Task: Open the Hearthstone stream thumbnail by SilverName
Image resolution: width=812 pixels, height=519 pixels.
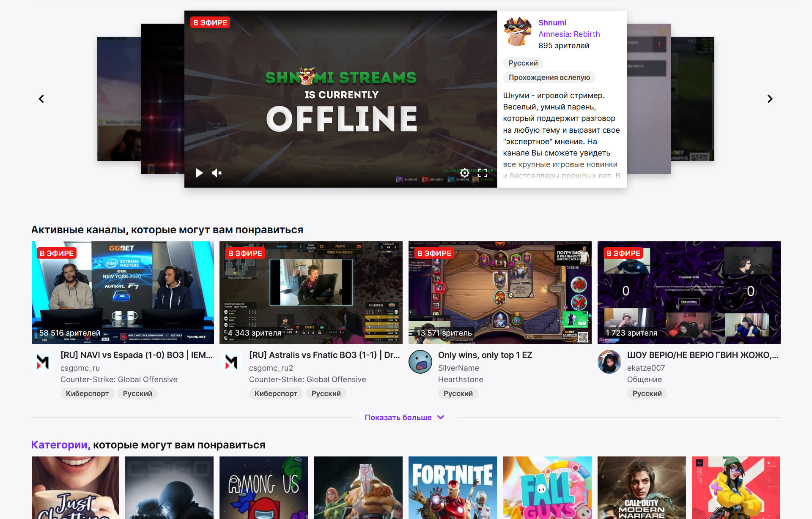Action: pyautogui.click(x=500, y=292)
